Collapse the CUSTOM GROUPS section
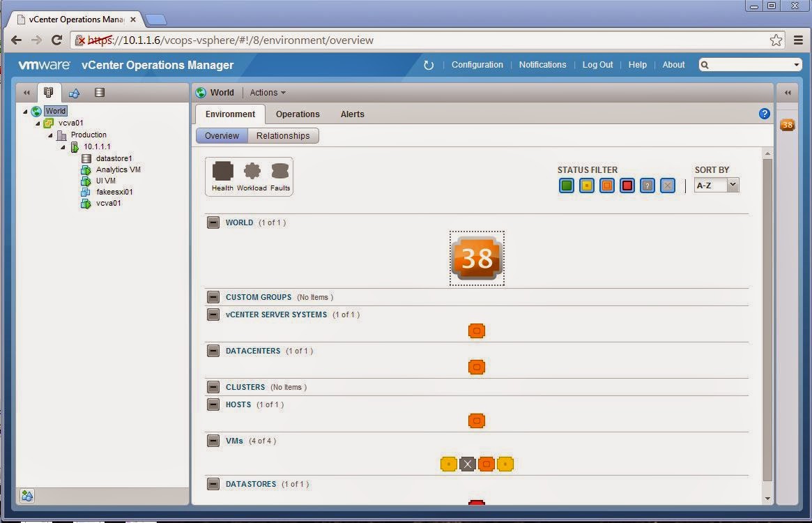Viewport: 812px width, 523px height. point(213,297)
